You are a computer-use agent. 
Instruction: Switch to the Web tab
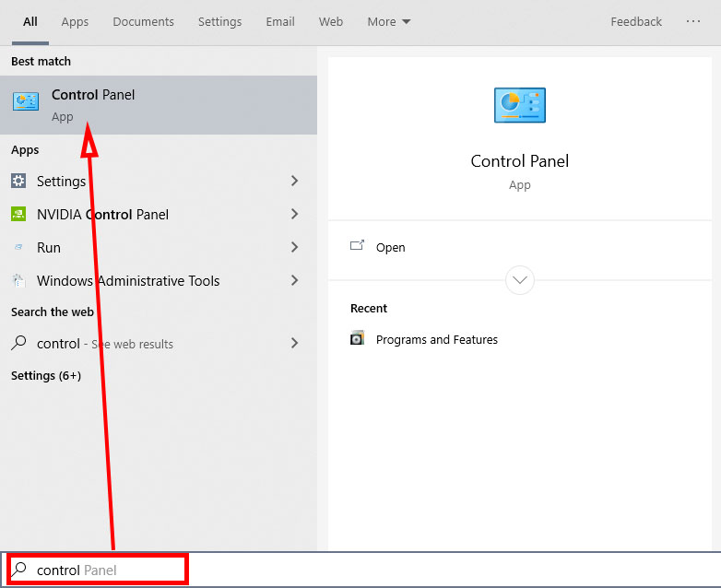pos(331,21)
